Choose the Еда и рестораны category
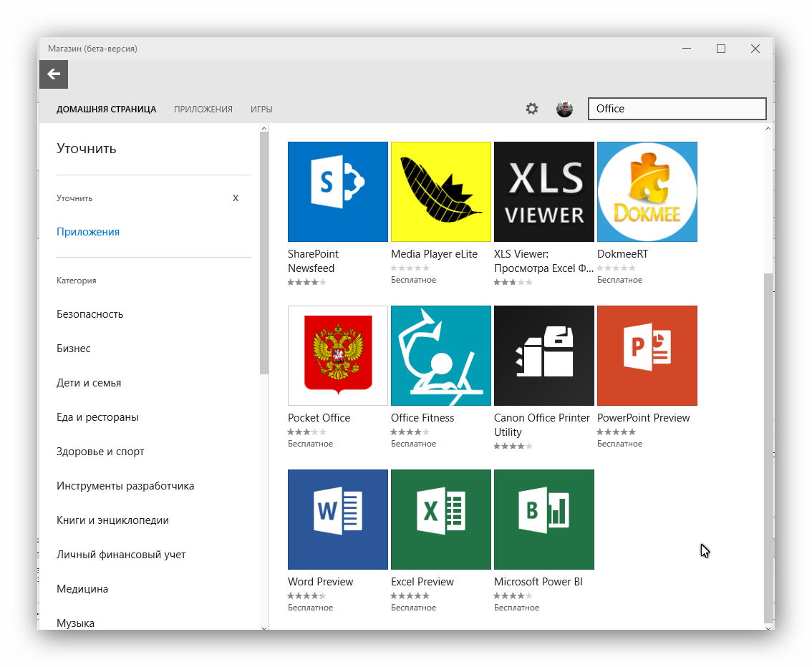Screen dimensions: 812x667 97,417
